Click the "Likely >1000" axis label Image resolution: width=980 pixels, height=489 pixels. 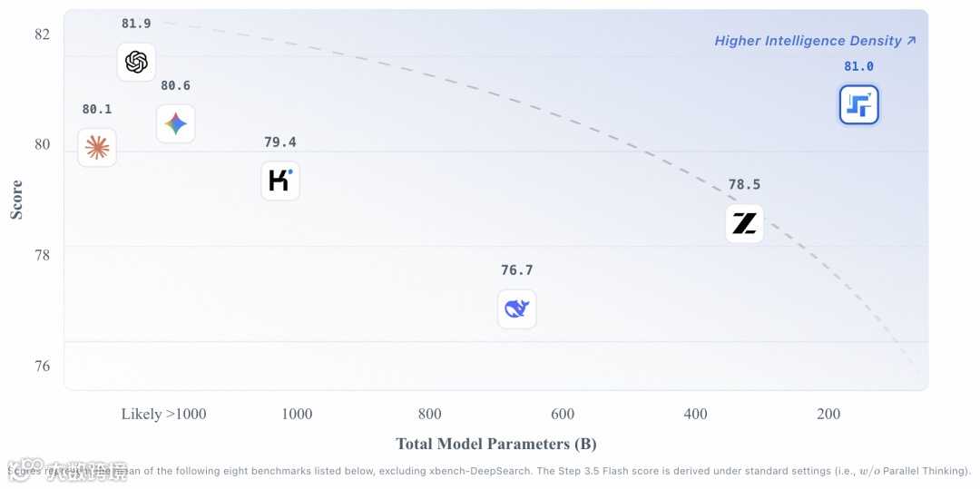(164, 415)
